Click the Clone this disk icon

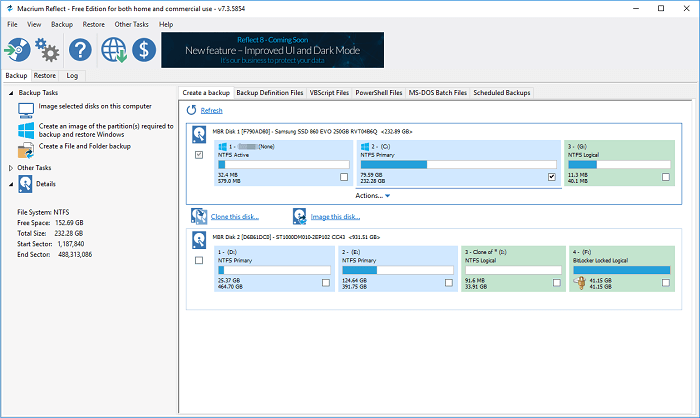point(199,216)
